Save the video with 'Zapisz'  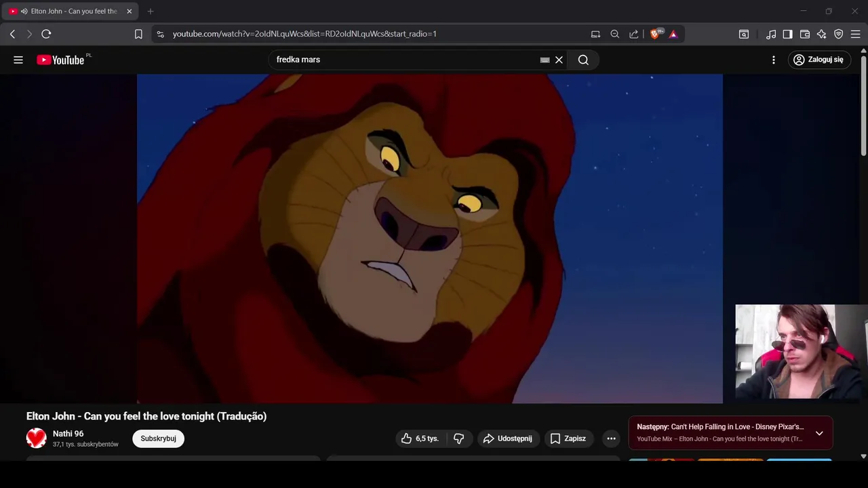click(568, 439)
